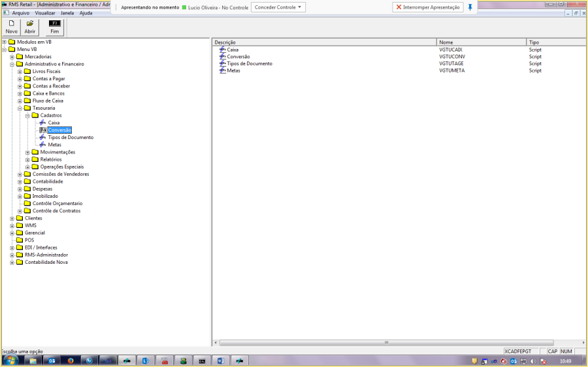Click Caixa script icon in list
Image resolution: width=588 pixels, height=367 pixels.
coord(222,50)
